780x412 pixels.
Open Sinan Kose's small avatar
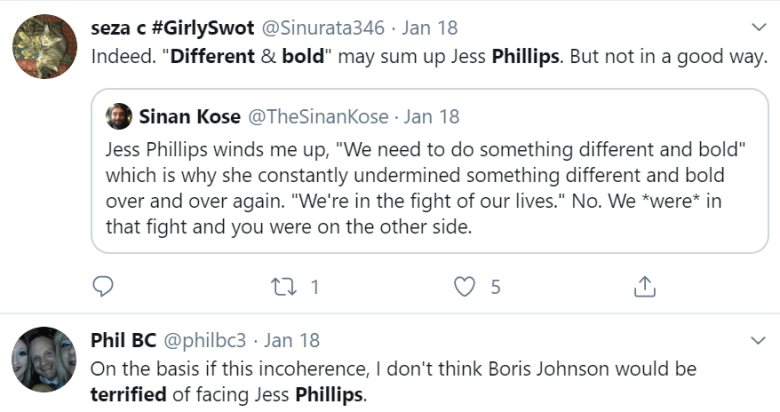(x=119, y=116)
